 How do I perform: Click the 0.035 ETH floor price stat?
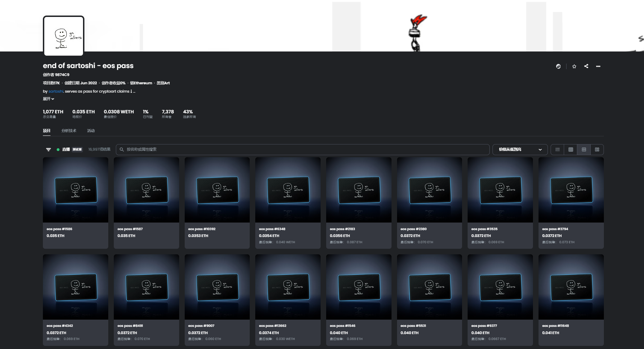[x=83, y=114]
